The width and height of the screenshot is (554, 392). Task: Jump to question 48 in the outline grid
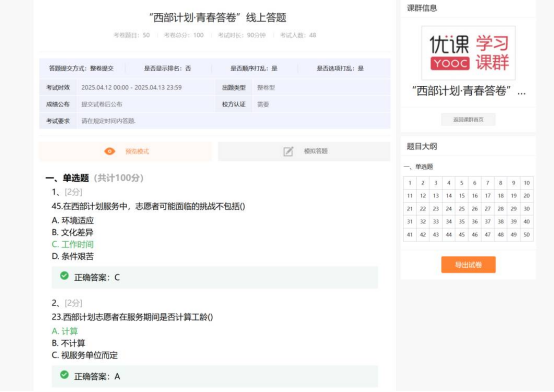coord(501,235)
